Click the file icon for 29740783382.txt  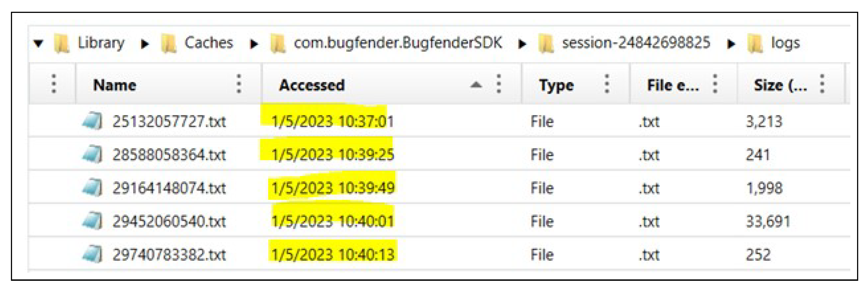click(x=92, y=254)
